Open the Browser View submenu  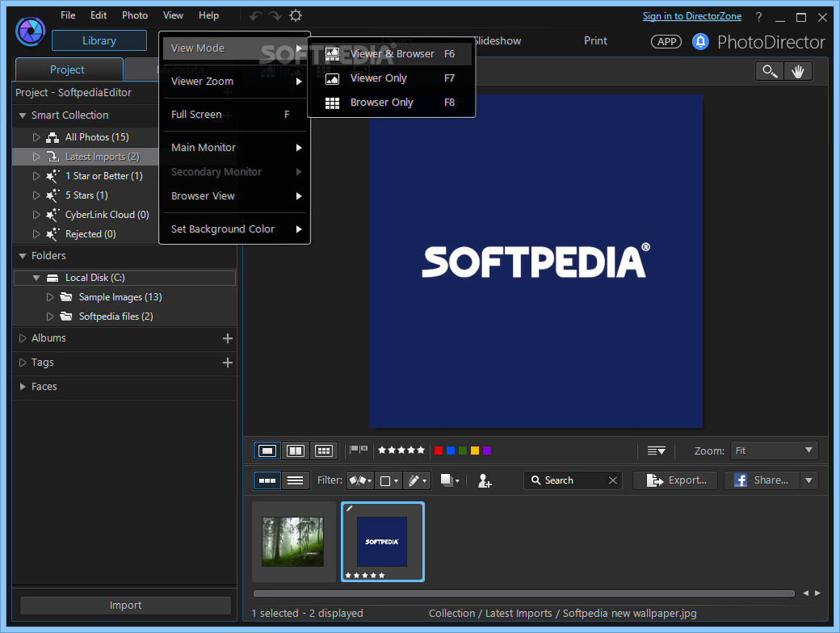(x=235, y=196)
